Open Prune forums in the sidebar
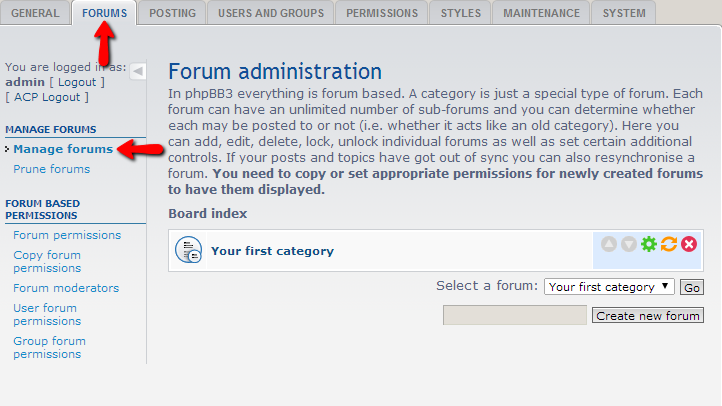The width and height of the screenshot is (722, 406). 51,169
